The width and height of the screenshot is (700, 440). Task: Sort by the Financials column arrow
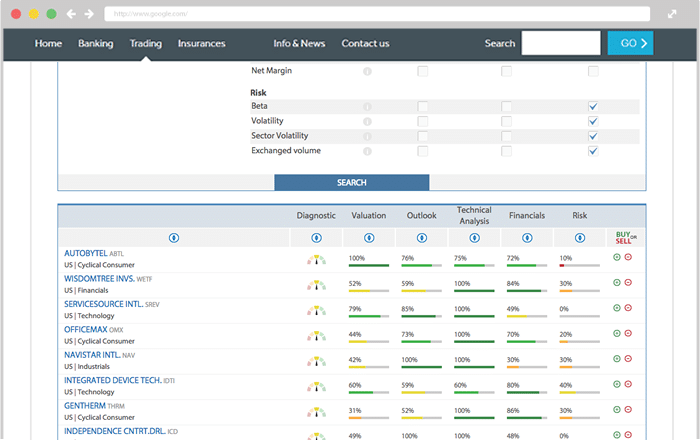click(x=527, y=238)
